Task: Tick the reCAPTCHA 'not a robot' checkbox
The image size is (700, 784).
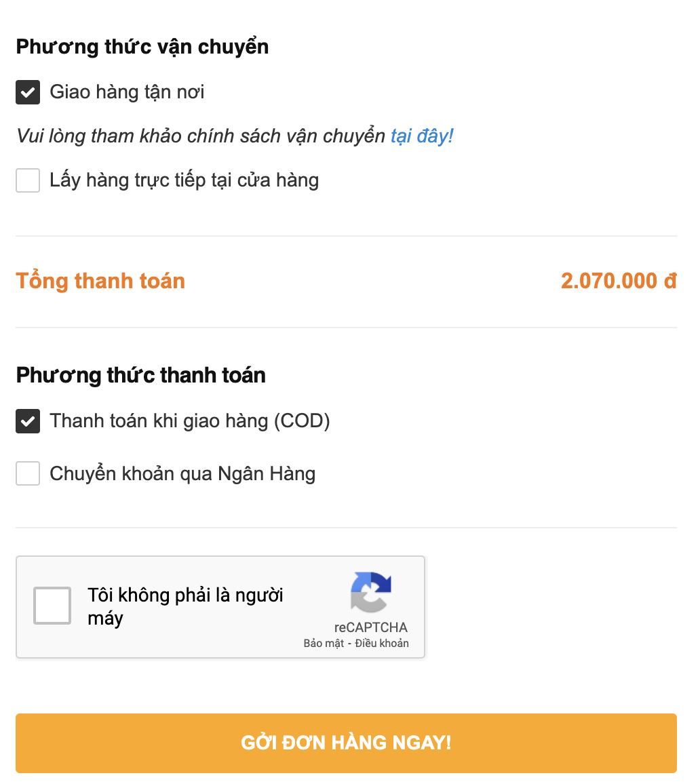Action: point(52,606)
